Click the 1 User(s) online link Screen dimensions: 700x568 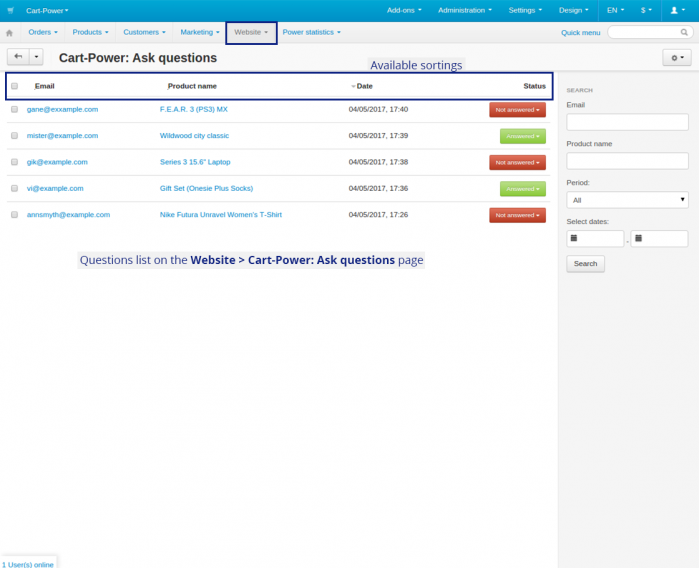[x=28, y=564]
